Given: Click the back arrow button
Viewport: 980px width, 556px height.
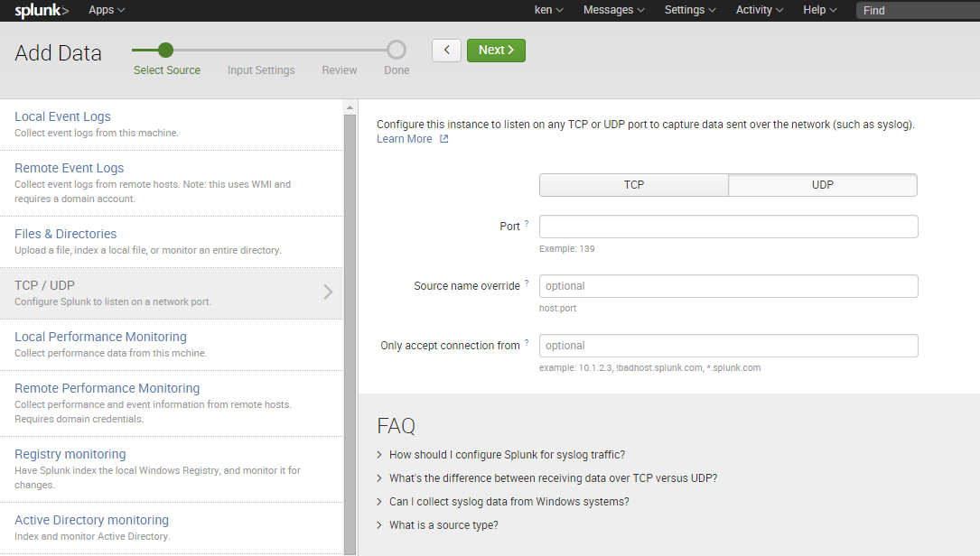Looking at the screenshot, I should pos(446,51).
